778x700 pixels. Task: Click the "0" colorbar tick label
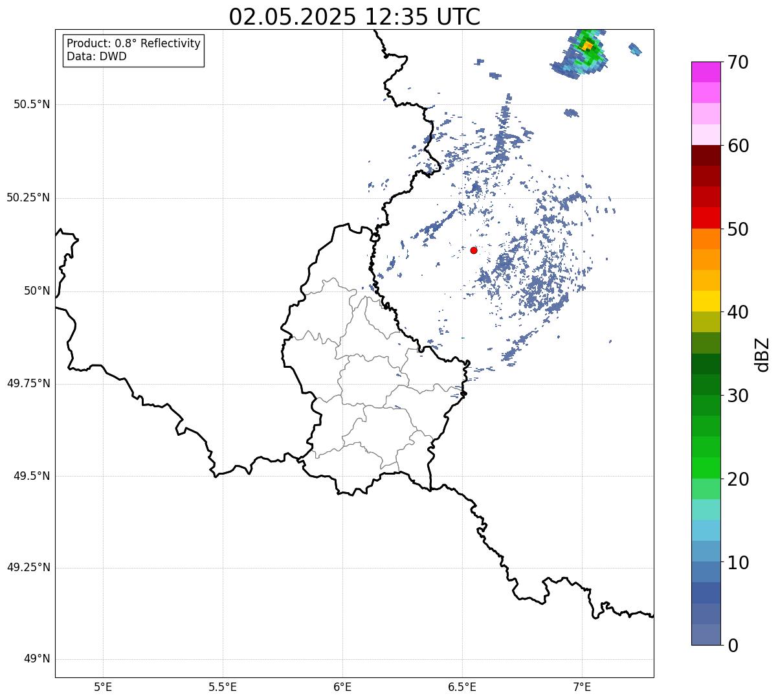point(733,646)
